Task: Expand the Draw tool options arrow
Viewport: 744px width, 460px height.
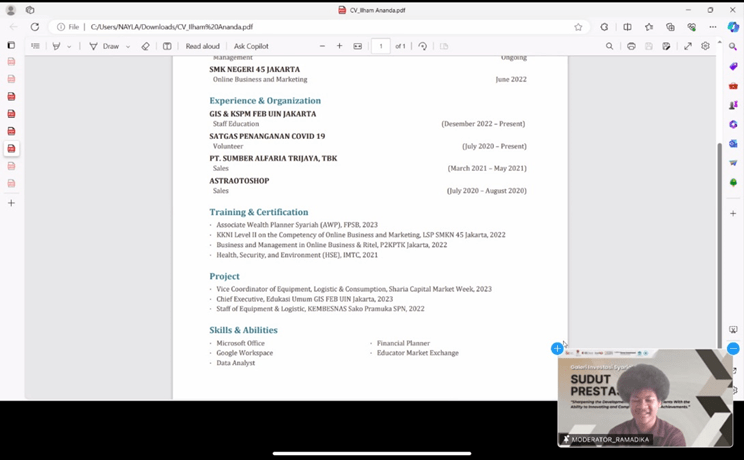Action: point(128,46)
